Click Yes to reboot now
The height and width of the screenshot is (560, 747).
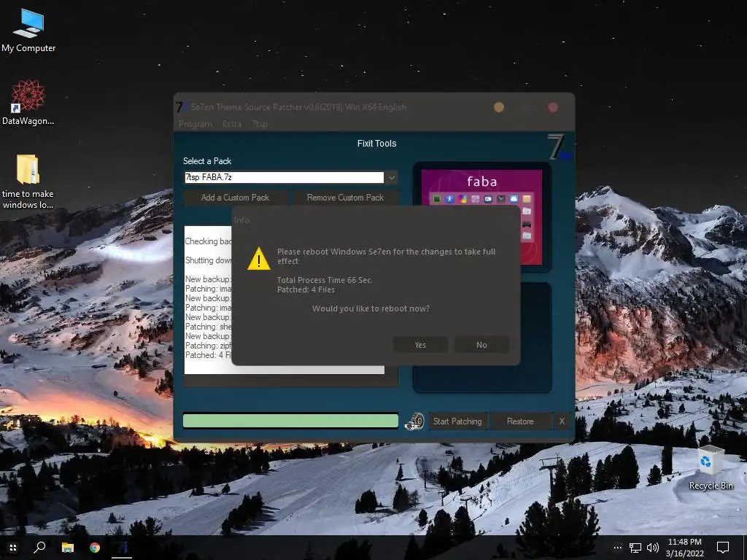(420, 345)
